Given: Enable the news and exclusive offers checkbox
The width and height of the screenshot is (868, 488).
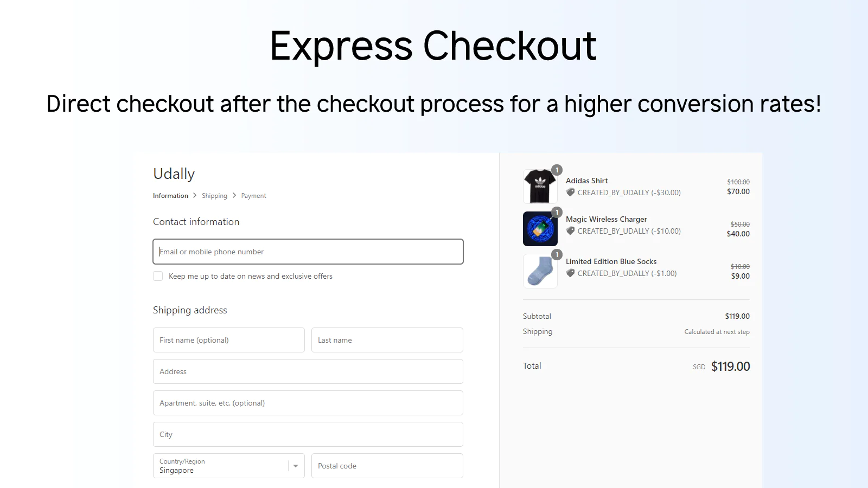Looking at the screenshot, I should pyautogui.click(x=158, y=276).
